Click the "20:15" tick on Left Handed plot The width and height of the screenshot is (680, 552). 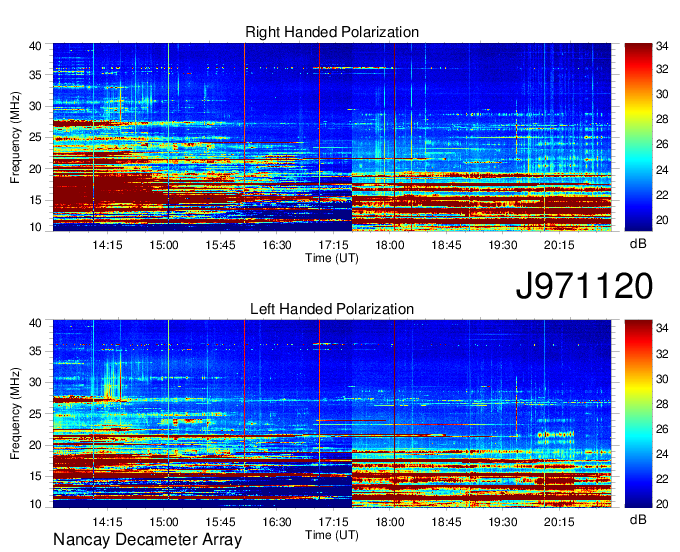coord(559,522)
